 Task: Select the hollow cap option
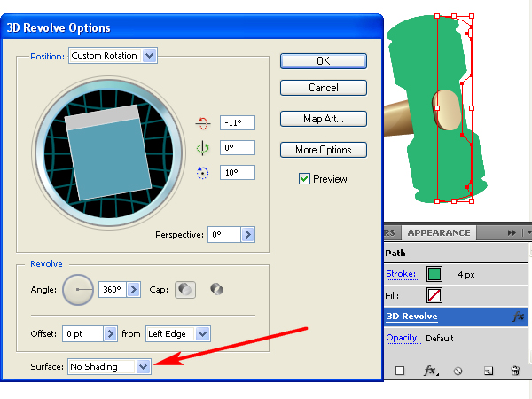(216, 289)
